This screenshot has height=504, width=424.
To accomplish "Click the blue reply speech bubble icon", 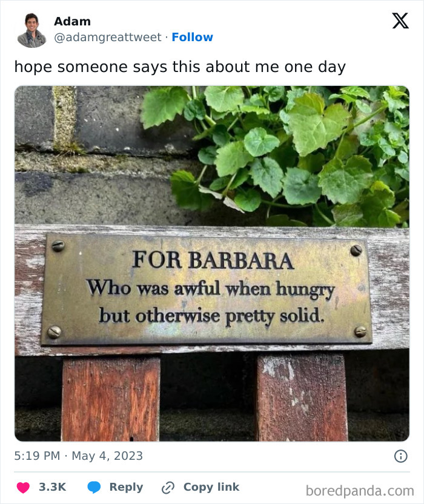I will (x=94, y=486).
